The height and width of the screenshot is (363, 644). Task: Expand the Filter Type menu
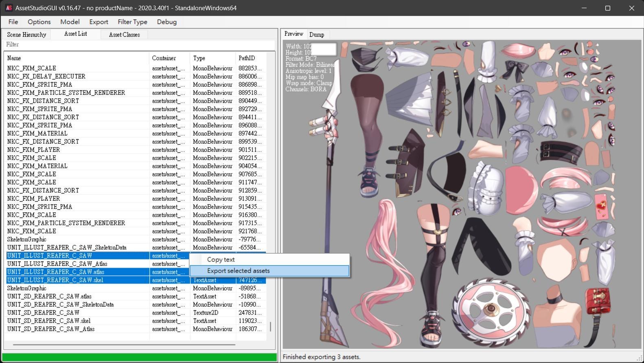[132, 22]
